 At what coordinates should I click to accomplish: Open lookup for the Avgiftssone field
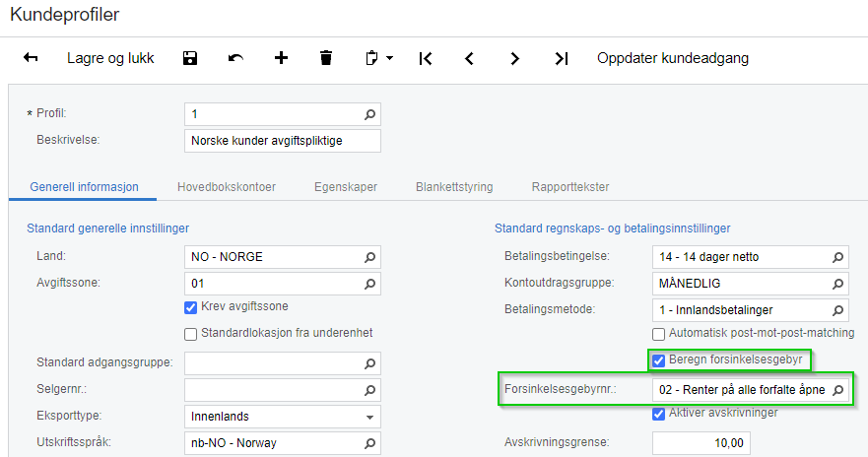pos(369,284)
